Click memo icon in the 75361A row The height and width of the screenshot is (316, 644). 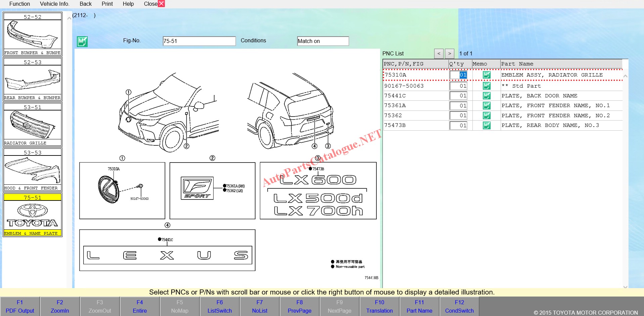486,105
